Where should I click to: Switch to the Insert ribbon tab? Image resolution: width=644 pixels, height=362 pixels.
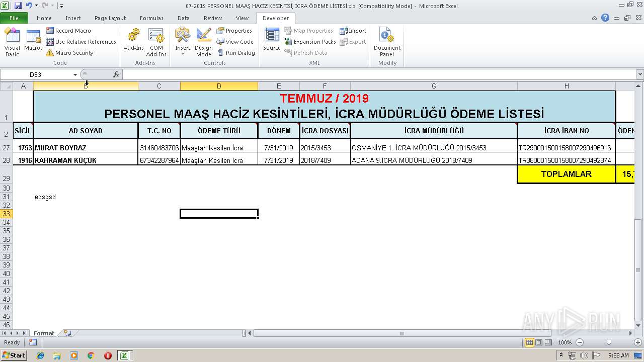tap(73, 18)
